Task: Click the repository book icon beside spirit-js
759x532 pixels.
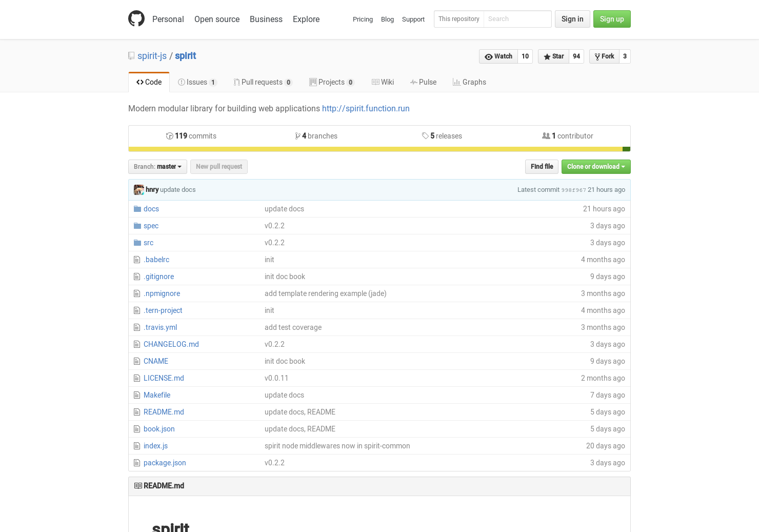Action: [x=131, y=56]
